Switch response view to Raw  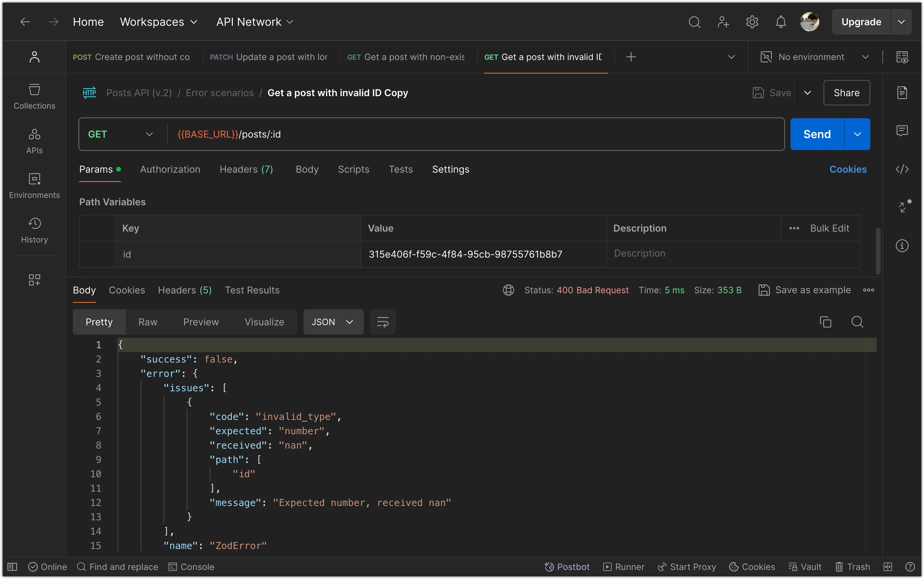(148, 322)
